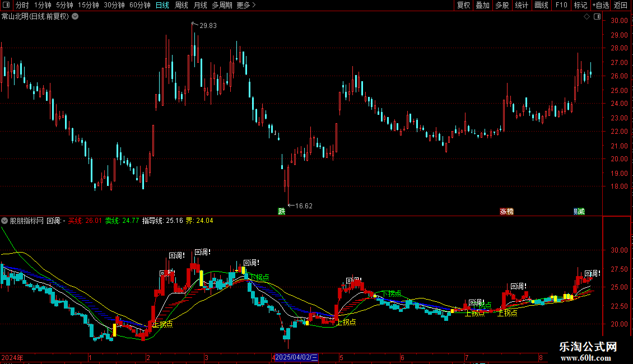Select the 15分钟 timeframe tab
Viewport: 633px width, 364px height.
pyautogui.click(x=89, y=5)
